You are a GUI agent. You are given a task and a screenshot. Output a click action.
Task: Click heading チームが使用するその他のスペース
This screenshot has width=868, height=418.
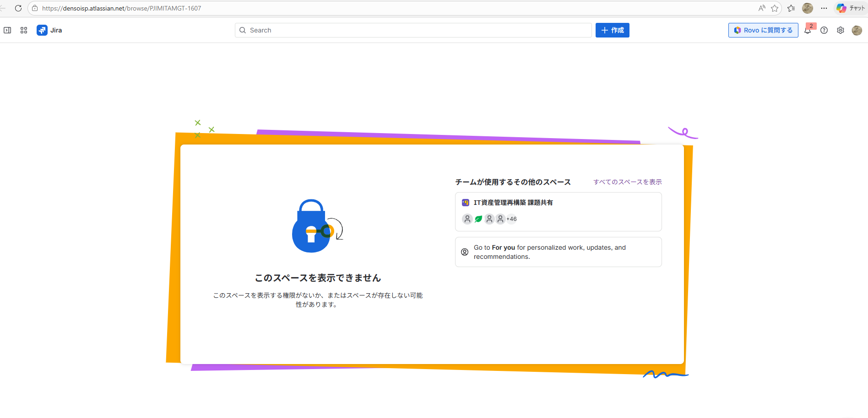pyautogui.click(x=513, y=182)
